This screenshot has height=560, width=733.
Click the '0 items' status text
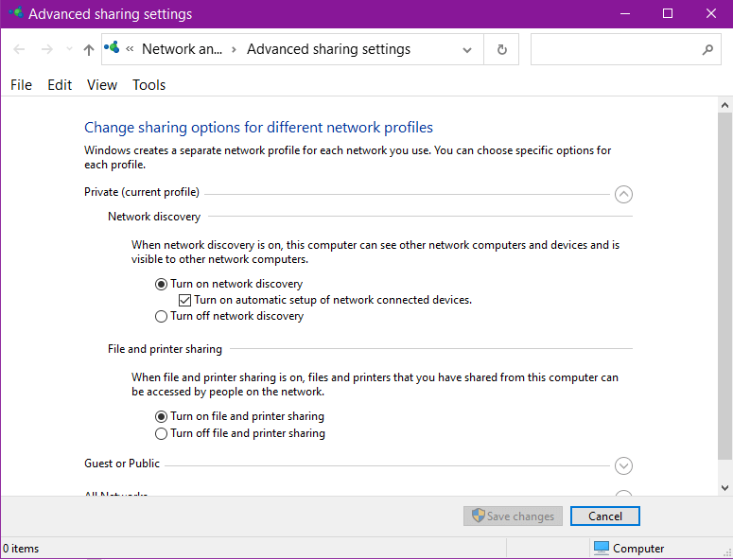21,549
